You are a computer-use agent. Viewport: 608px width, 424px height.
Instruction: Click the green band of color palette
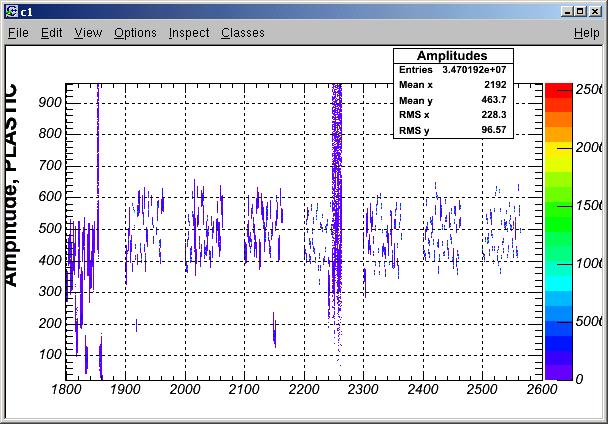pos(558,217)
